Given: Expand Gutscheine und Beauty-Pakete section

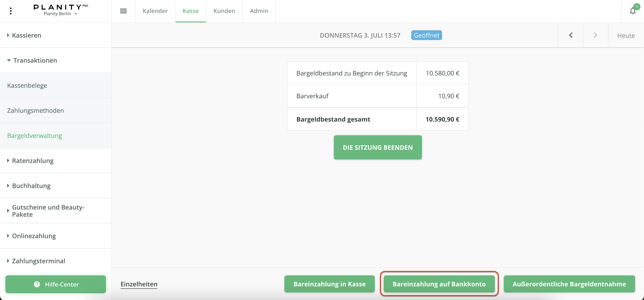Looking at the screenshot, I should point(48,211).
